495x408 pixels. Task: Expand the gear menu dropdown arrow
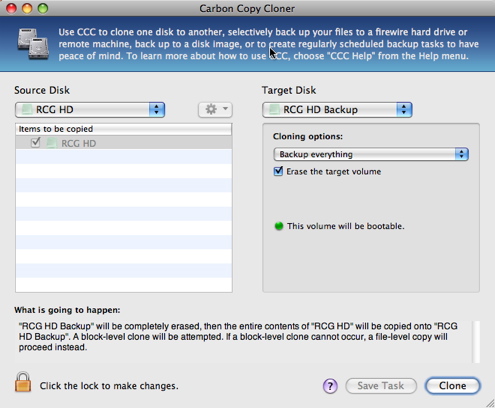(225, 109)
